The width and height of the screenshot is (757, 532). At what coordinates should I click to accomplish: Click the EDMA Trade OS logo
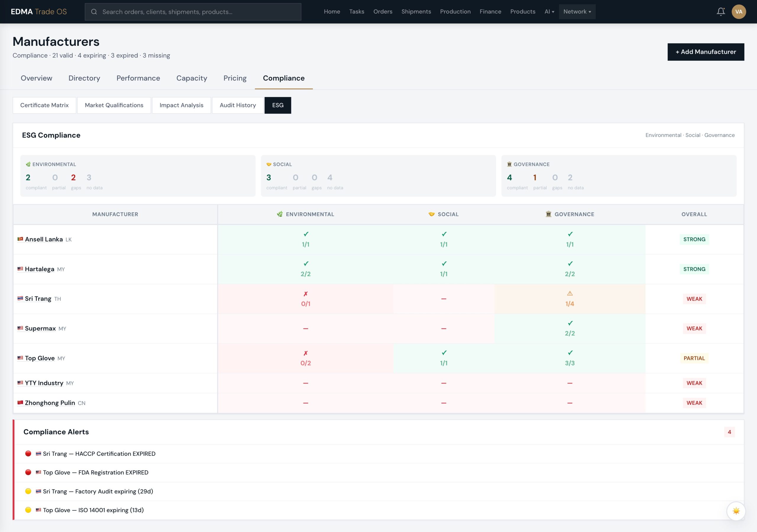(39, 12)
